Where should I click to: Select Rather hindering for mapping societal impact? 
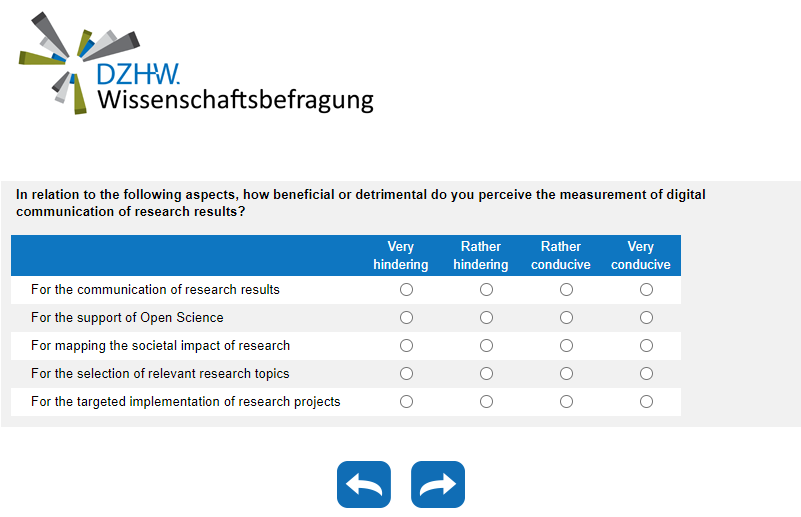pyautogui.click(x=486, y=346)
